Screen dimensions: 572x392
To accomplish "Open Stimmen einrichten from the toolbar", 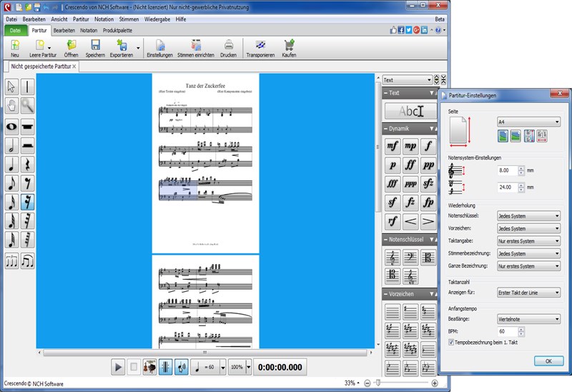I will 195,49.
